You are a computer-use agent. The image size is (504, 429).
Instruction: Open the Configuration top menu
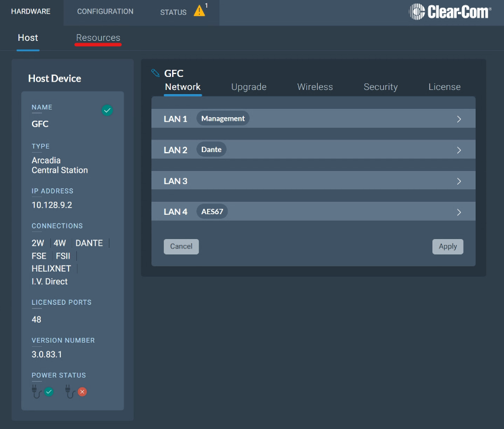point(105,12)
